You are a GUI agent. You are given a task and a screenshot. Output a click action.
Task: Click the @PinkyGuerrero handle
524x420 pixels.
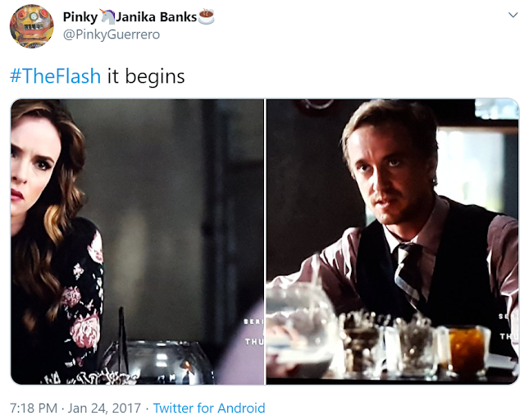click(112, 34)
